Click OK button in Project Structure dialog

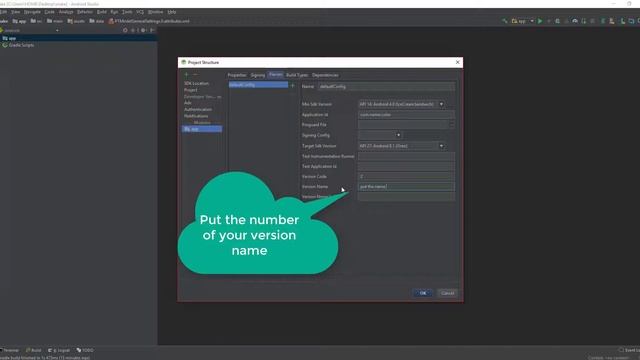tap(423, 293)
